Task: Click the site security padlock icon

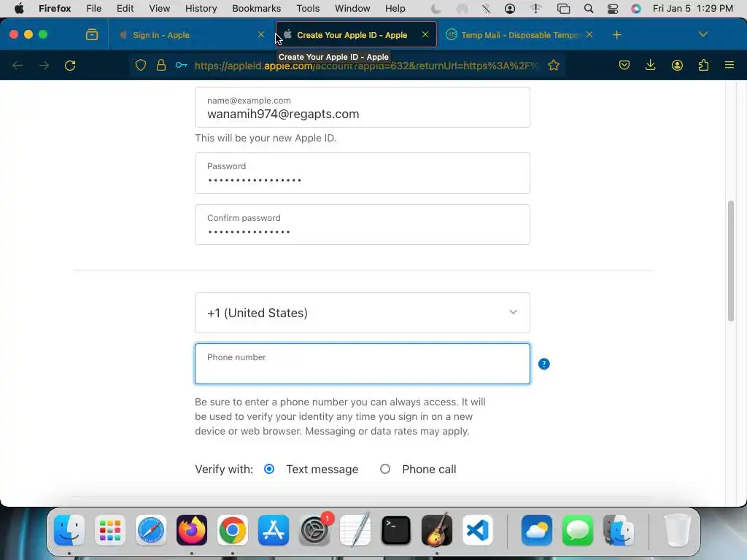Action: 161,65
